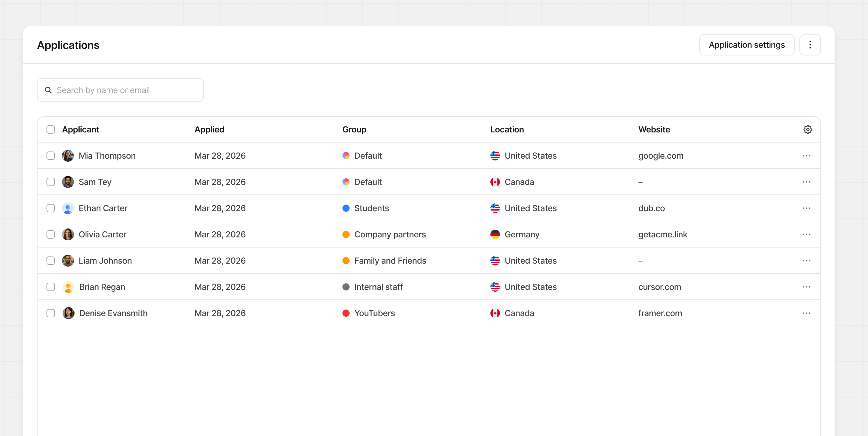
Task: Open cursor.com website link
Action: 659,287
